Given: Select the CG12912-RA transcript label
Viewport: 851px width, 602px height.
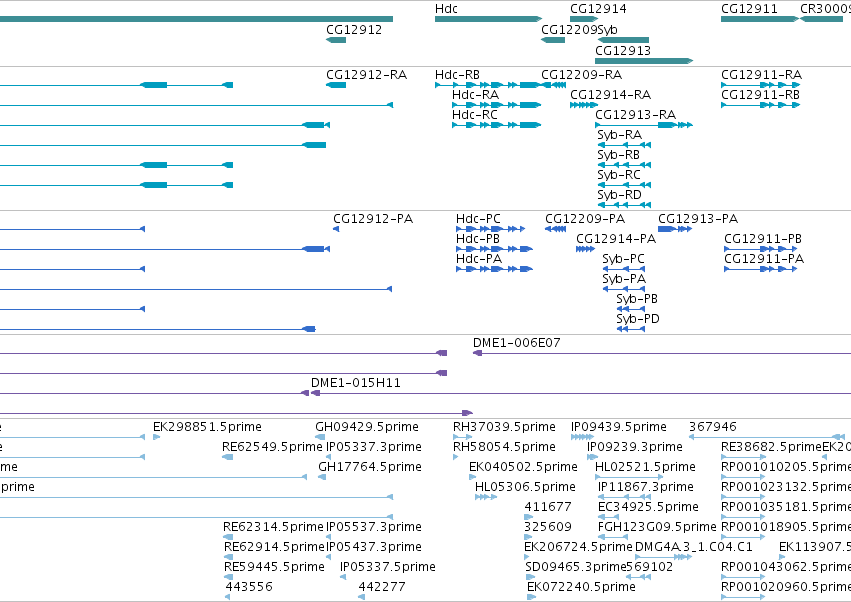Looking at the screenshot, I should pyautogui.click(x=366, y=74).
